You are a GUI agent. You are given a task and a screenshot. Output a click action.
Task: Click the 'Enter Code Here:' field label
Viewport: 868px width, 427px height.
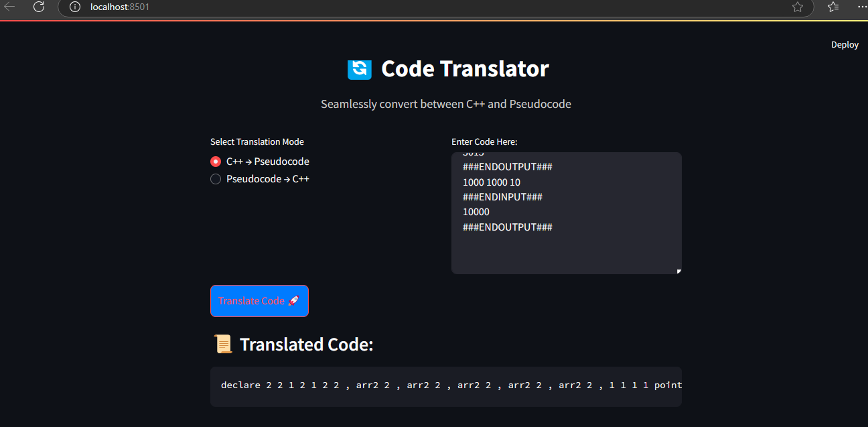[x=484, y=142]
